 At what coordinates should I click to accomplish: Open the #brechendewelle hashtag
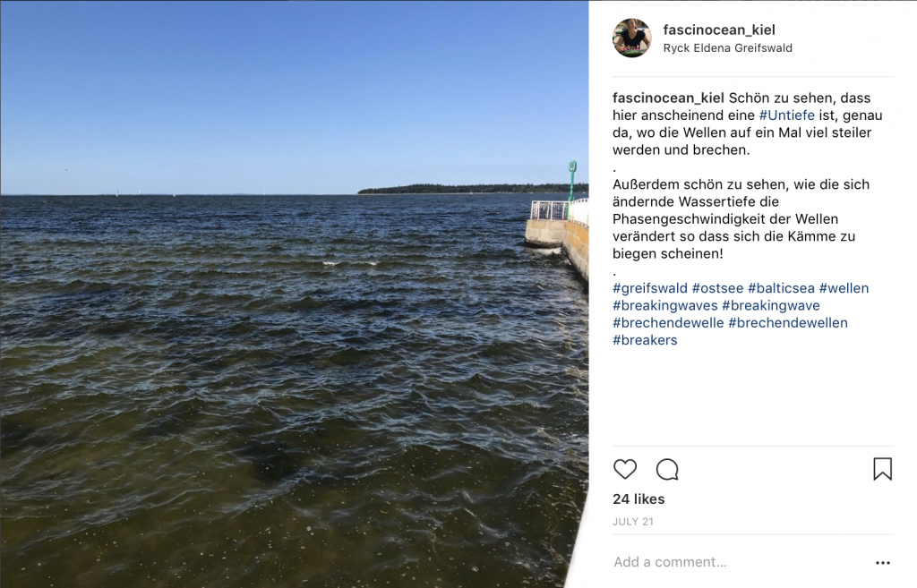tap(668, 323)
